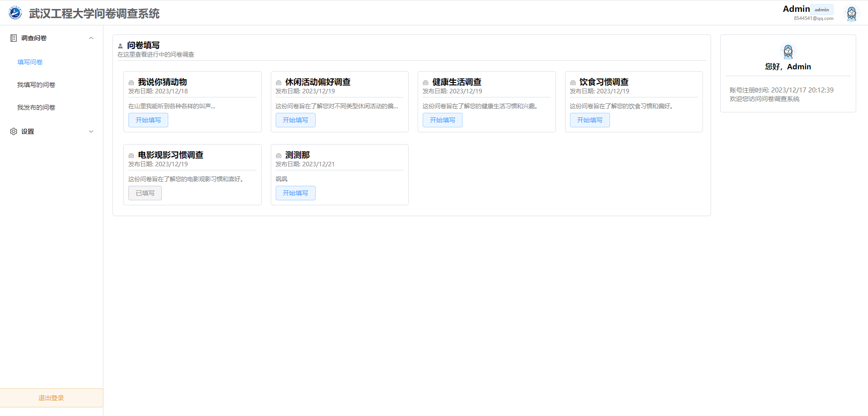
Task: Click the 健康生活调查 survey title
Action: (457, 82)
